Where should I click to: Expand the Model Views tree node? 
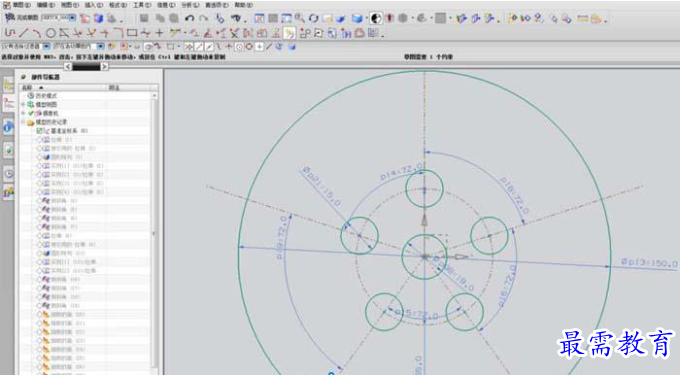(x=23, y=104)
